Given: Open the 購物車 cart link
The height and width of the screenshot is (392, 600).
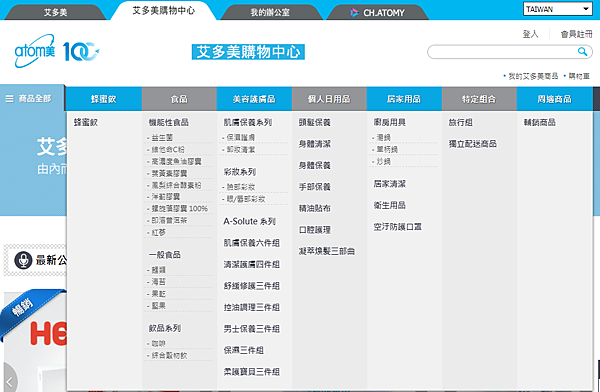Looking at the screenshot, I should (x=579, y=76).
